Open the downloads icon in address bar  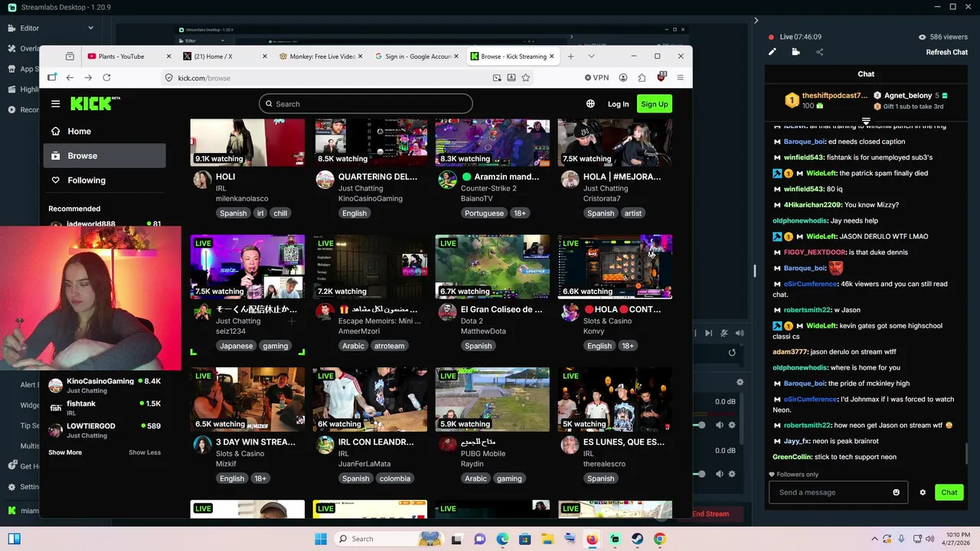[511, 77]
